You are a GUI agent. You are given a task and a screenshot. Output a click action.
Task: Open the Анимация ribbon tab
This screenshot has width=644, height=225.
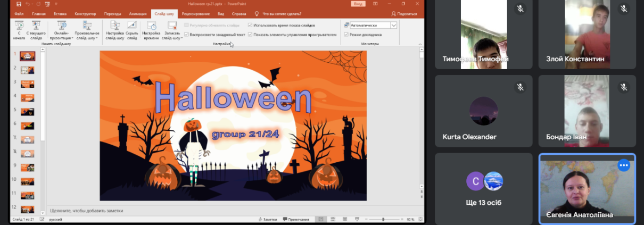[x=138, y=13]
